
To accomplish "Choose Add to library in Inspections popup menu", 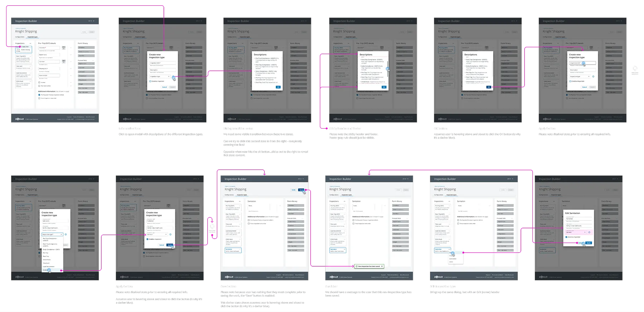I will pos(25,50).
